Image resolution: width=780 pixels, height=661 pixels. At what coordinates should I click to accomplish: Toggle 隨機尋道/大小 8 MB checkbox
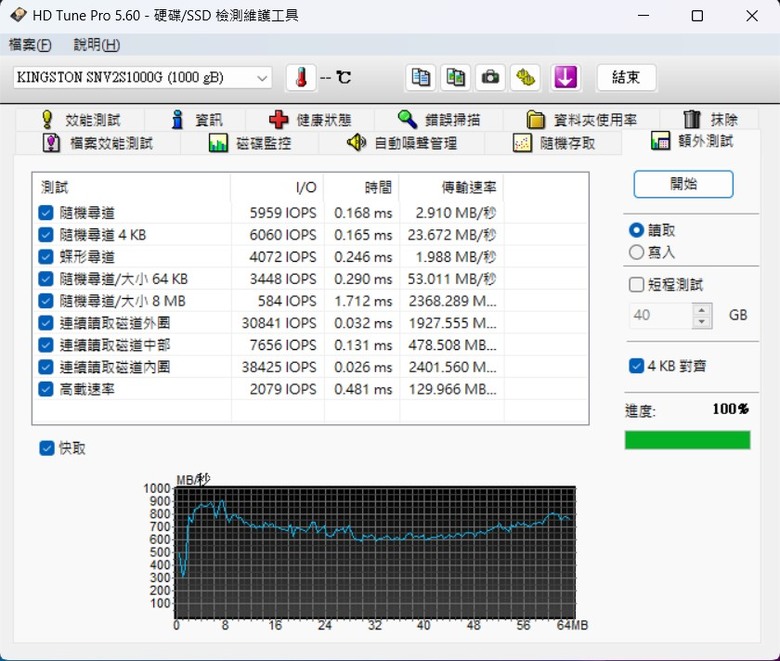[46, 301]
